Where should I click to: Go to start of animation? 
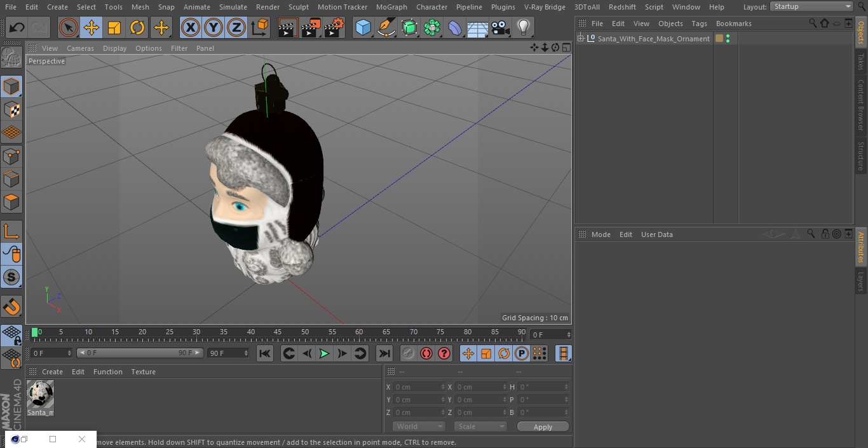pyautogui.click(x=265, y=354)
